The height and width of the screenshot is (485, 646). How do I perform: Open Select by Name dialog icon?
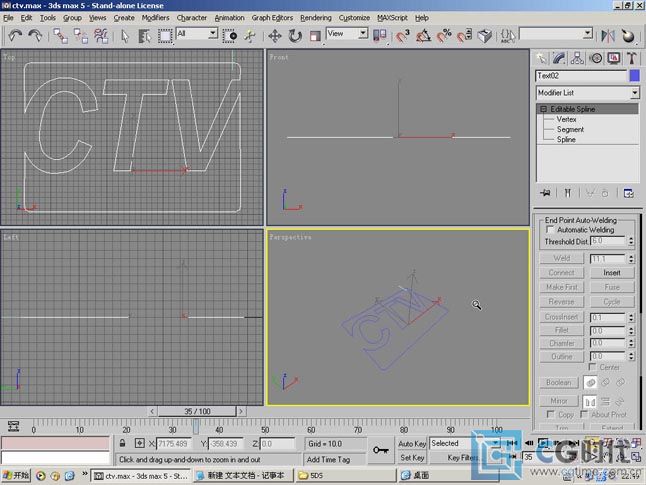[x=144, y=36]
